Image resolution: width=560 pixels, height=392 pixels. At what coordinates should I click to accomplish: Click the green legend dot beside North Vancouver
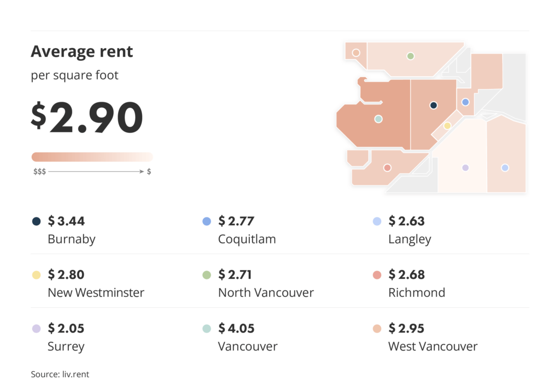[206, 275]
